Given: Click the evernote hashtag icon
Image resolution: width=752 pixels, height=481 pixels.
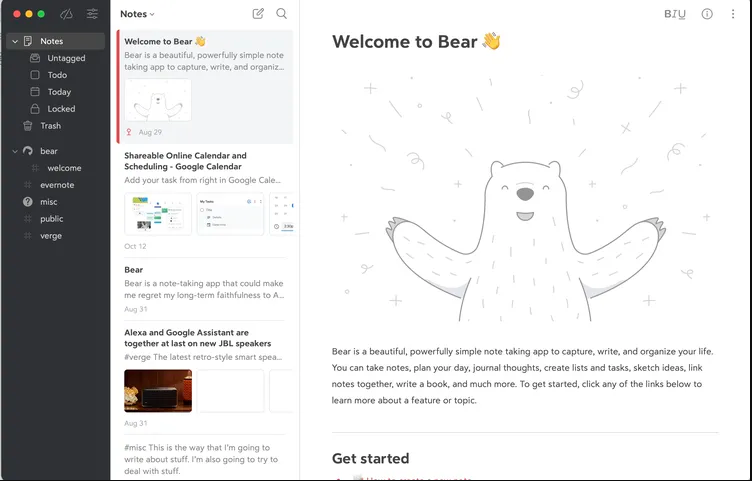Looking at the screenshot, I should click(x=28, y=185).
